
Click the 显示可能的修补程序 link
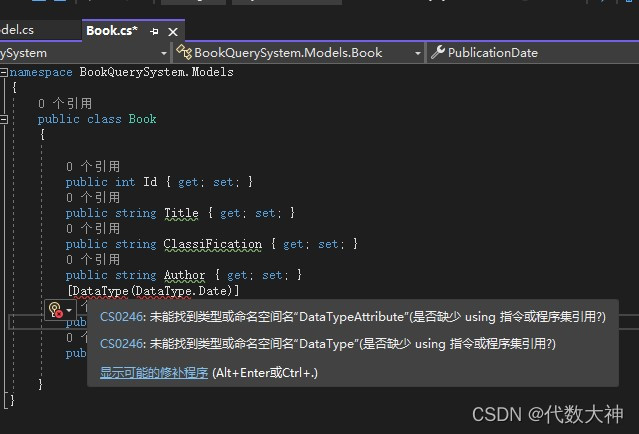[154, 372]
